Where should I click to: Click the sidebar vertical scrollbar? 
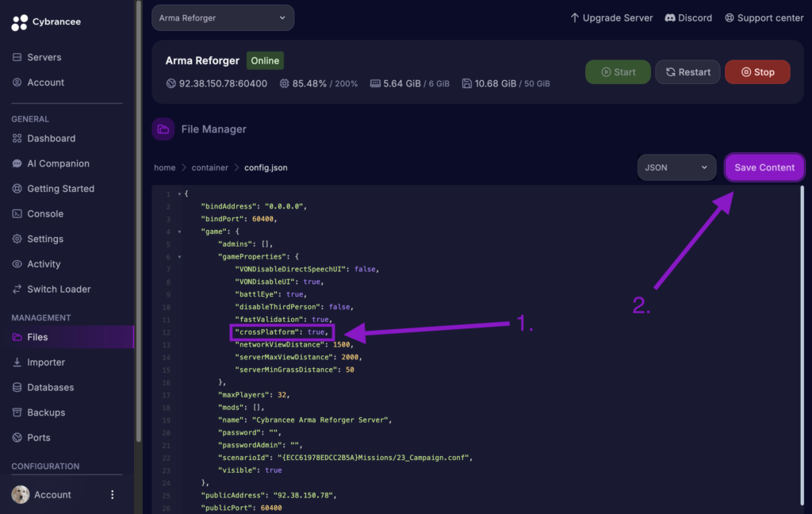(138, 221)
